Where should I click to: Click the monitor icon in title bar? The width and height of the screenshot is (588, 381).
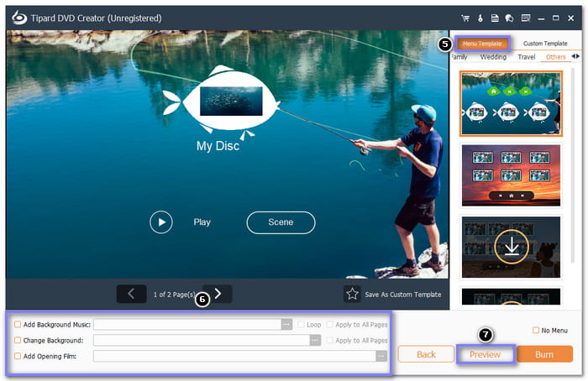526,18
